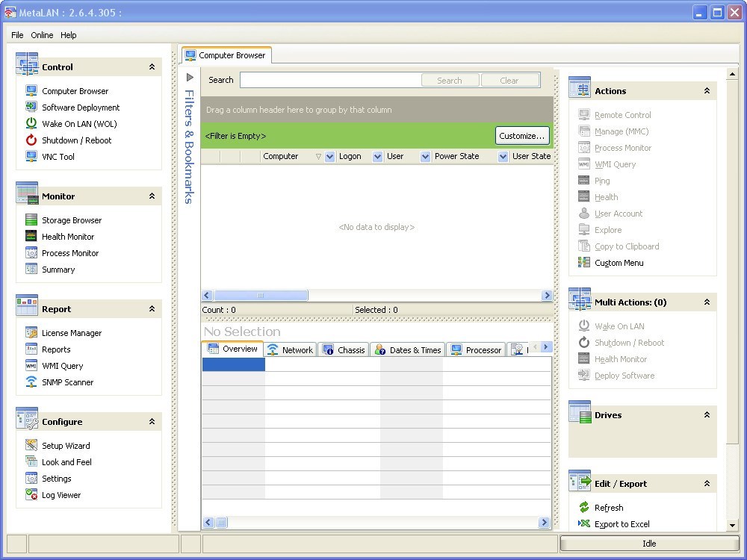Switch to the Network tab
Viewport: 747px width, 560px height.
(290, 349)
